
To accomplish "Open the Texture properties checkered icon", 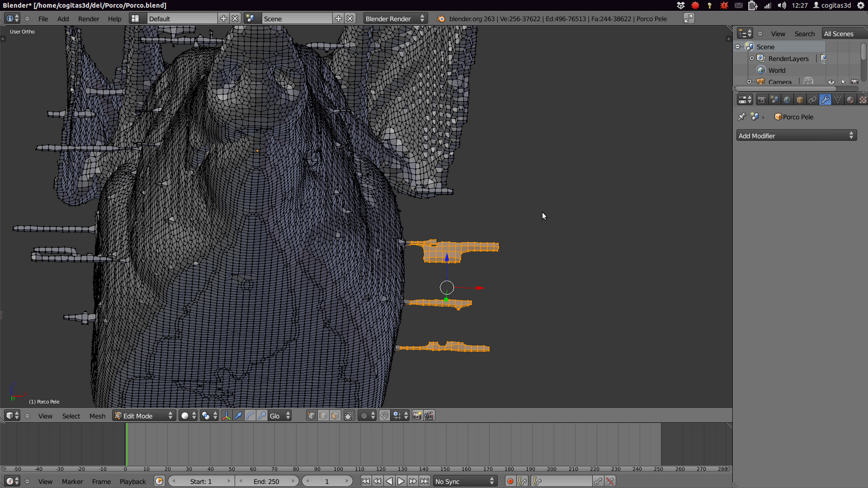I will [862, 99].
